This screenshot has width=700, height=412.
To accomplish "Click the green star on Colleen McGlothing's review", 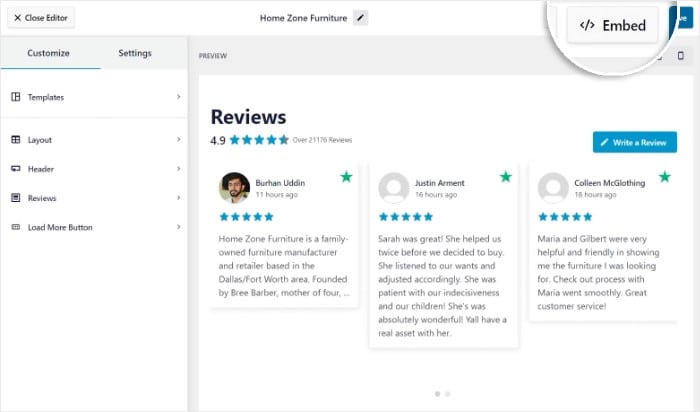I will (665, 177).
